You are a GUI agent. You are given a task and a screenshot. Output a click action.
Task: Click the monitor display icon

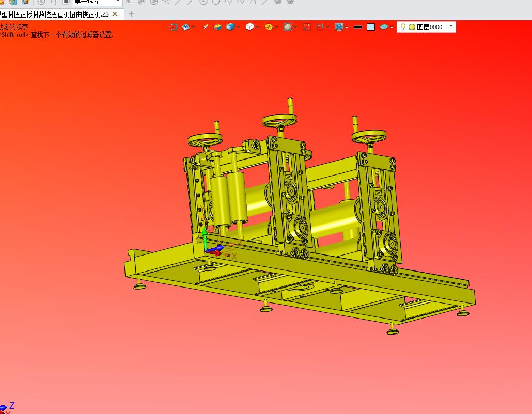339,27
